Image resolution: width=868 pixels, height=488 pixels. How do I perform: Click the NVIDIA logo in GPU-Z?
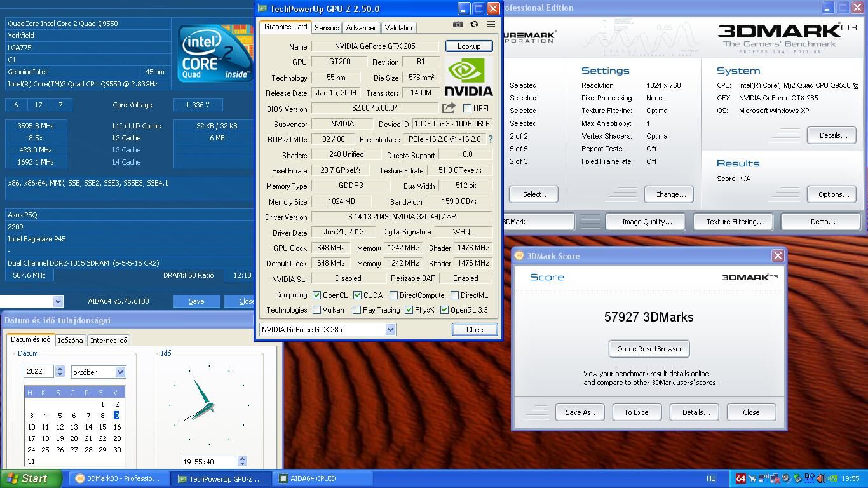tap(468, 76)
